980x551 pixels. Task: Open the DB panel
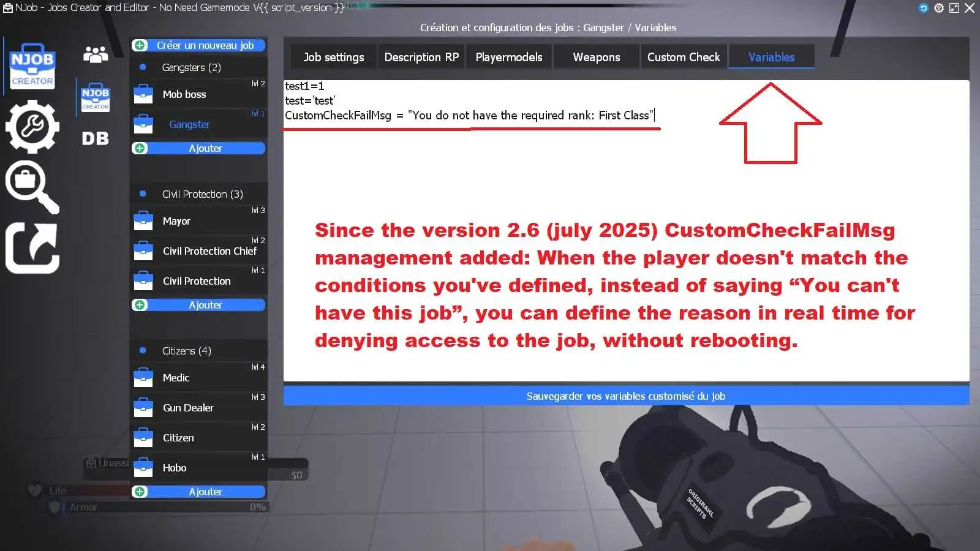[x=95, y=138]
